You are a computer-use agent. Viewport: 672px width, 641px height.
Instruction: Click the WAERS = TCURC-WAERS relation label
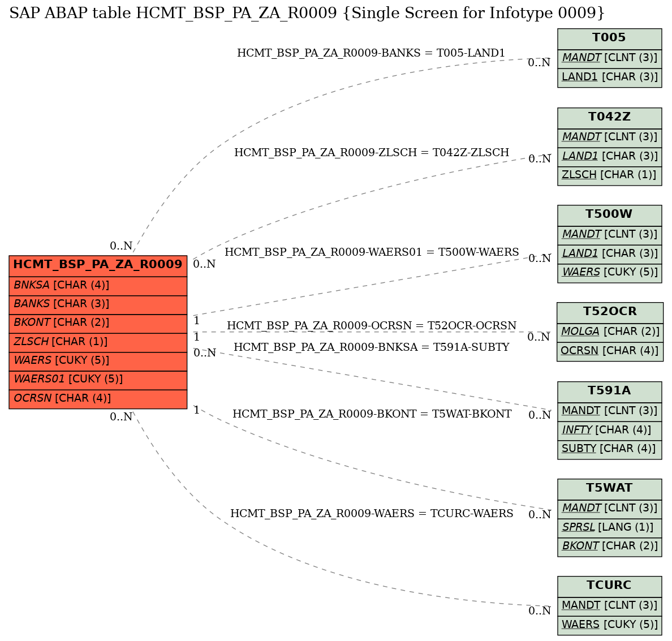(372, 513)
